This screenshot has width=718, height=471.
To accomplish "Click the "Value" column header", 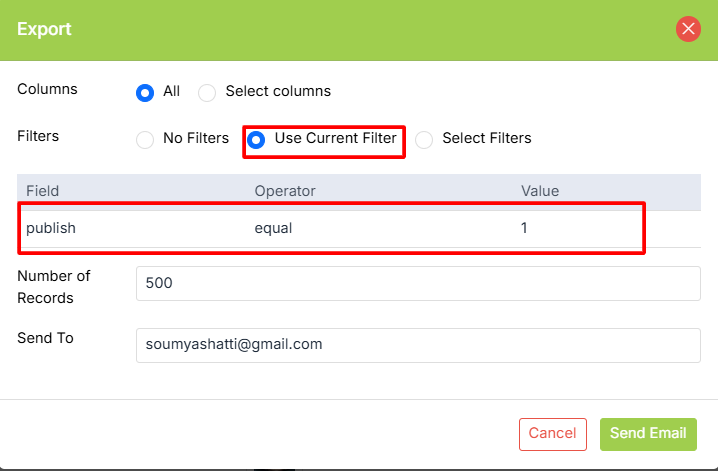I will [x=540, y=191].
